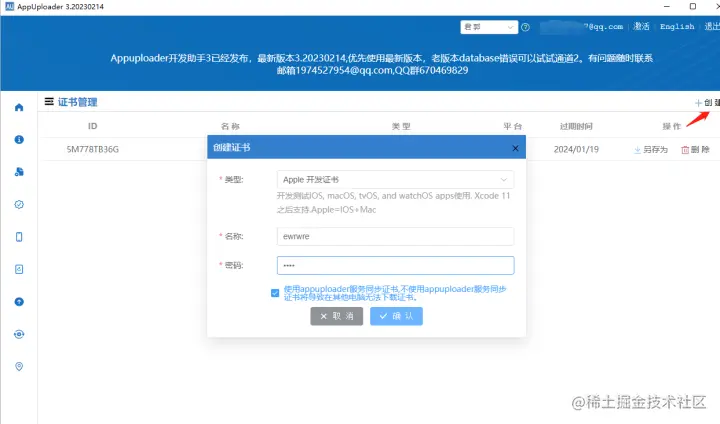Select certificate ID 5M778TB36G cell
Image resolution: width=720 pixels, height=424 pixels.
(93, 149)
